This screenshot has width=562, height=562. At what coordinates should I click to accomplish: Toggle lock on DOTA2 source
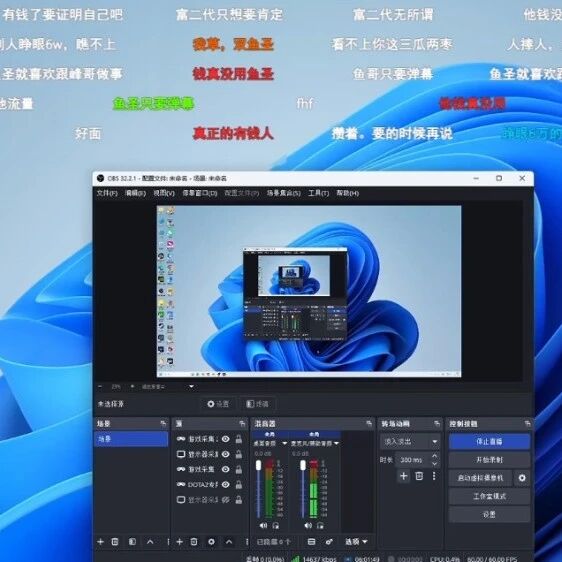[x=238, y=485]
